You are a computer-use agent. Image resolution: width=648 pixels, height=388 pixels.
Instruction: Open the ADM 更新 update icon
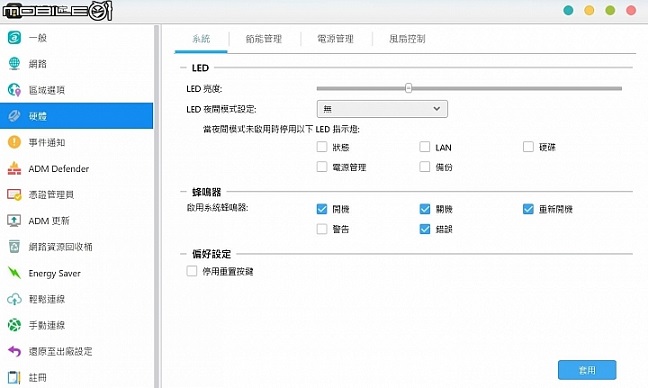pyautogui.click(x=14, y=221)
